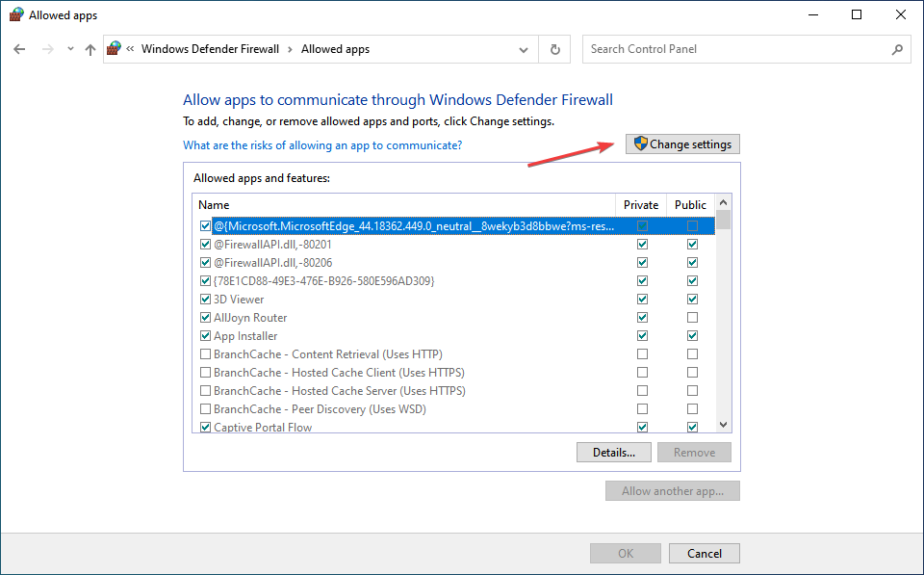Uncheck the App Installer checkbox
The image size is (924, 575).
point(205,335)
